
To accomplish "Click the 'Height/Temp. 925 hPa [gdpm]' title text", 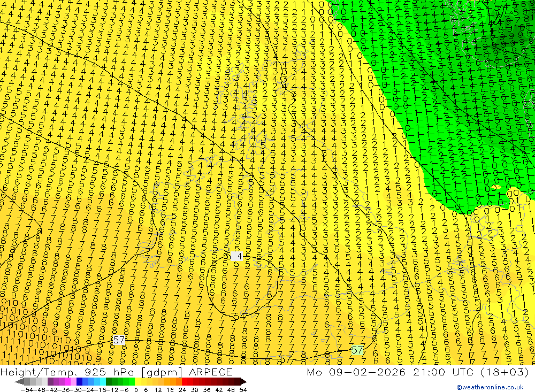I will (93, 372).
